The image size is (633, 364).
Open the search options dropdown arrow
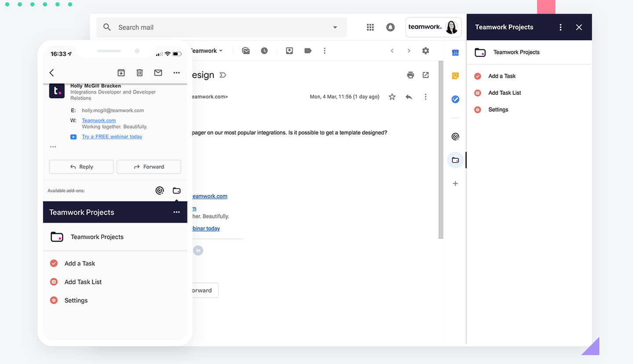pyautogui.click(x=335, y=27)
